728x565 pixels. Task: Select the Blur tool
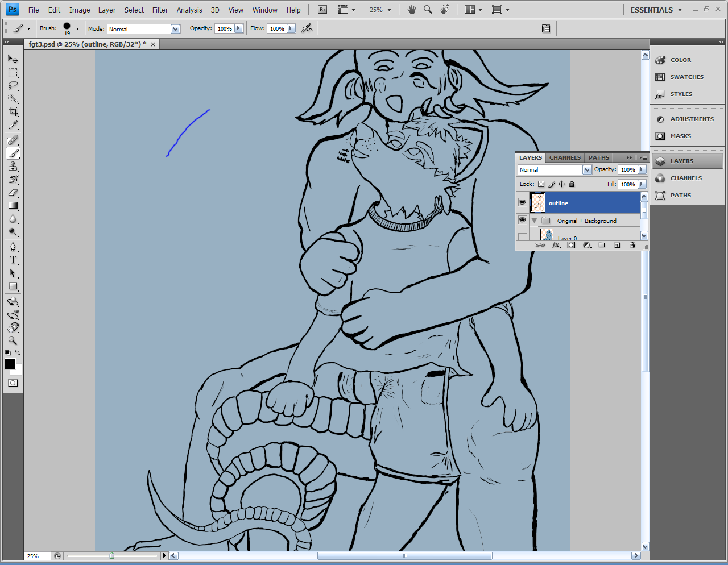pos(13,219)
